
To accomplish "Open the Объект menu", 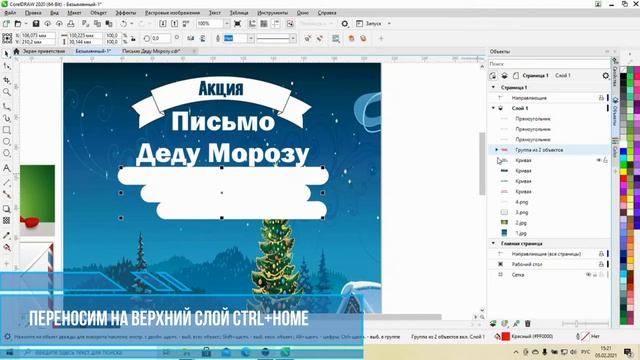I will coord(98,13).
